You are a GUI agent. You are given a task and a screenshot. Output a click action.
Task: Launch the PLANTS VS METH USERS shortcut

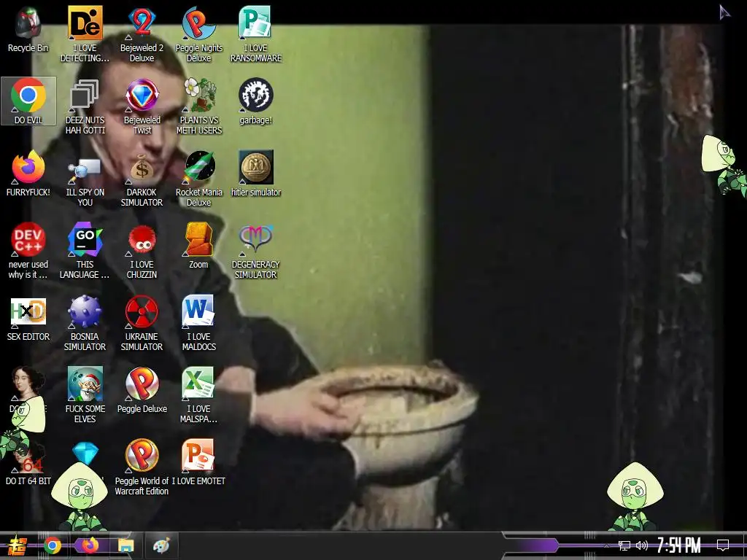(199, 106)
